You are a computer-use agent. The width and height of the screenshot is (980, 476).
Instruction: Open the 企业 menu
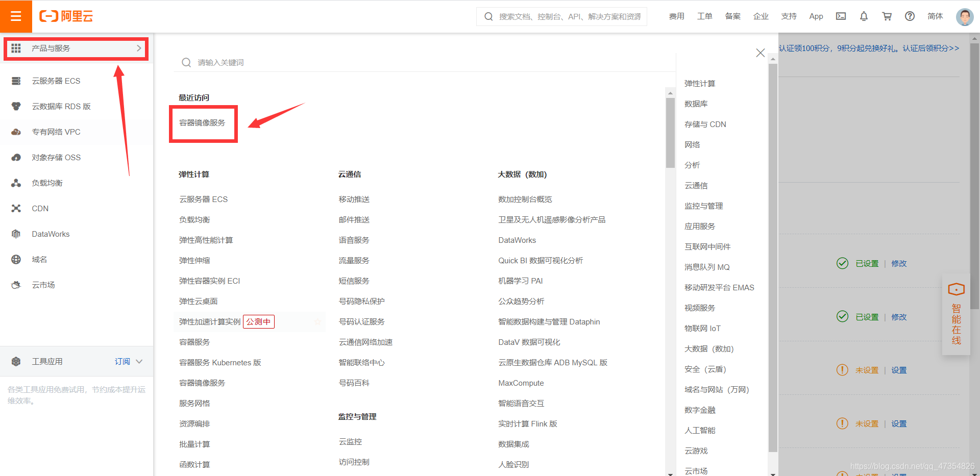click(x=761, y=16)
